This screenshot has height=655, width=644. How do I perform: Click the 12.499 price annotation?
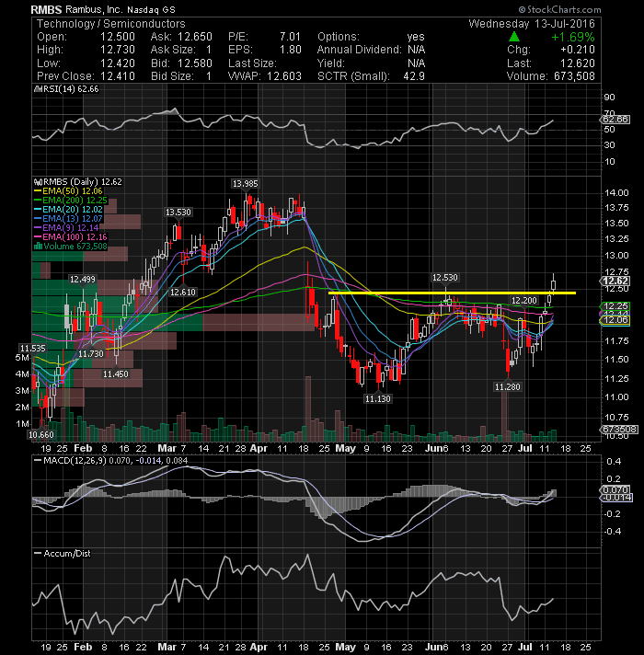(82, 279)
